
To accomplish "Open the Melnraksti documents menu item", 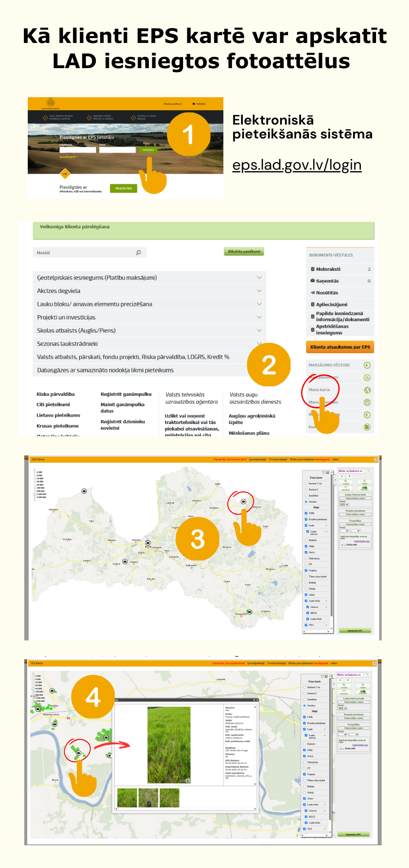I will (328, 269).
